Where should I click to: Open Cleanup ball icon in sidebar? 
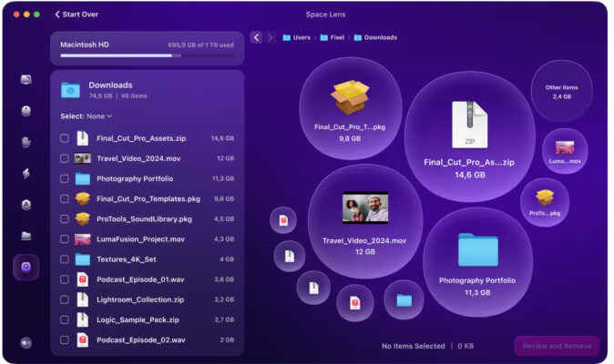click(26, 111)
